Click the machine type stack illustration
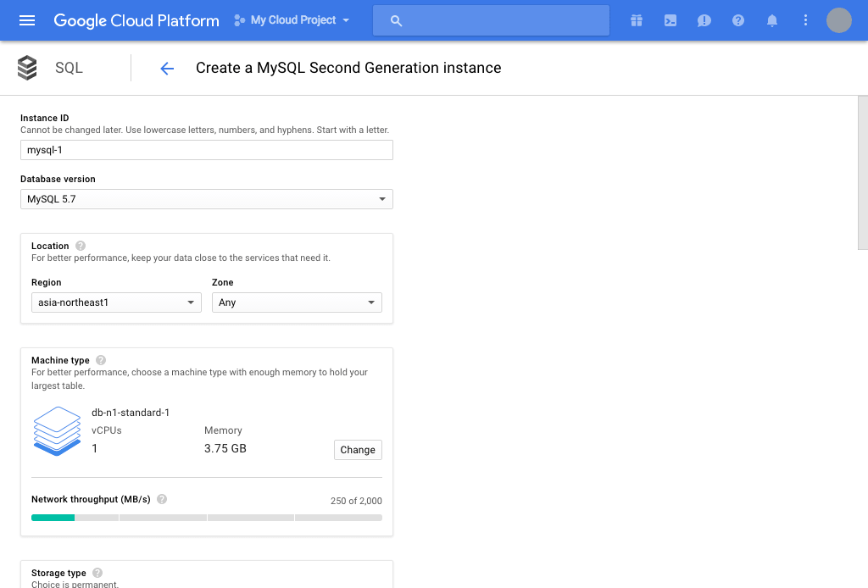Image resolution: width=868 pixels, height=588 pixels. click(57, 431)
